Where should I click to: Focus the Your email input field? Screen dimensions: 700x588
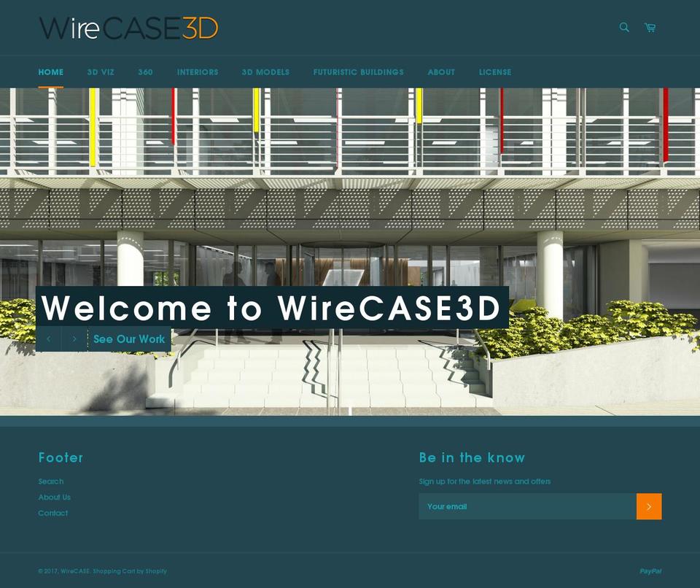[527, 506]
